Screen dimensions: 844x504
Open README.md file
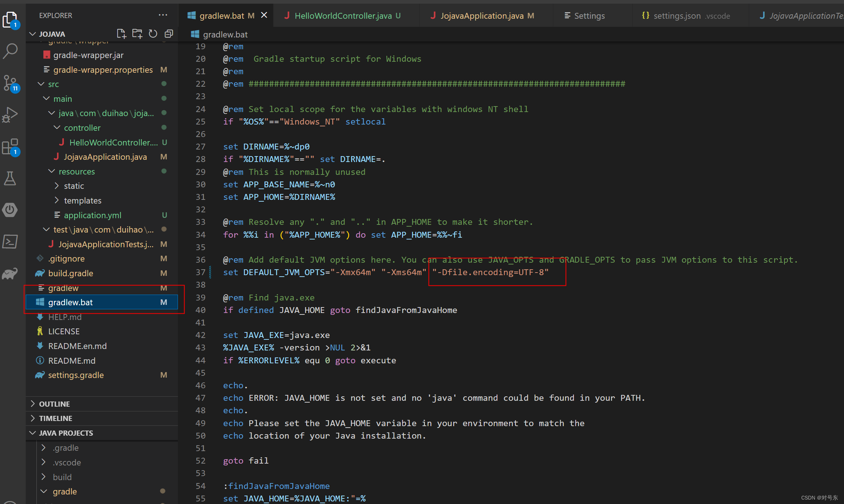[x=102, y=360]
